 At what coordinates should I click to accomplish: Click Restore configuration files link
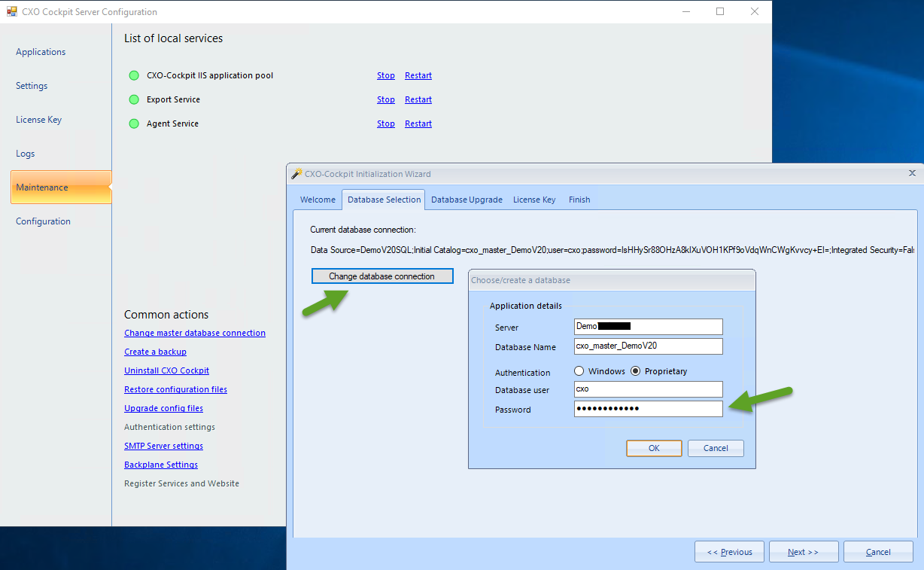[175, 389]
